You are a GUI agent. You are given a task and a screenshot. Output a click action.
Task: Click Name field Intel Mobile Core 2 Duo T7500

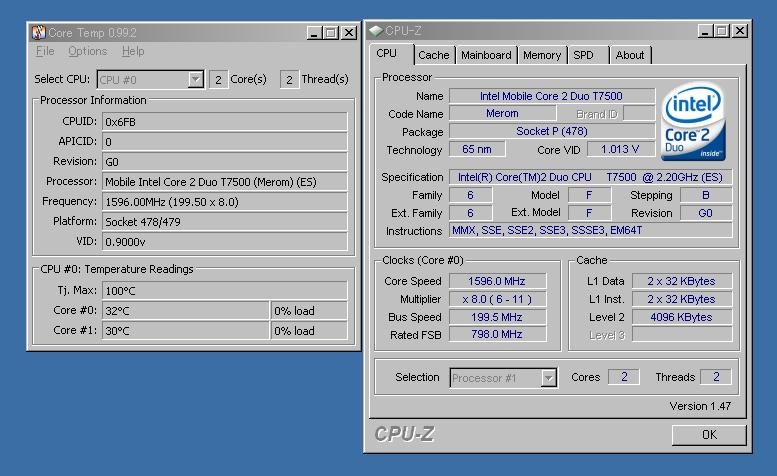coord(552,96)
